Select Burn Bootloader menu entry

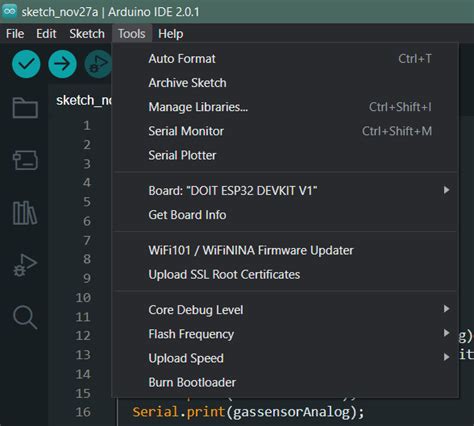coord(285,382)
